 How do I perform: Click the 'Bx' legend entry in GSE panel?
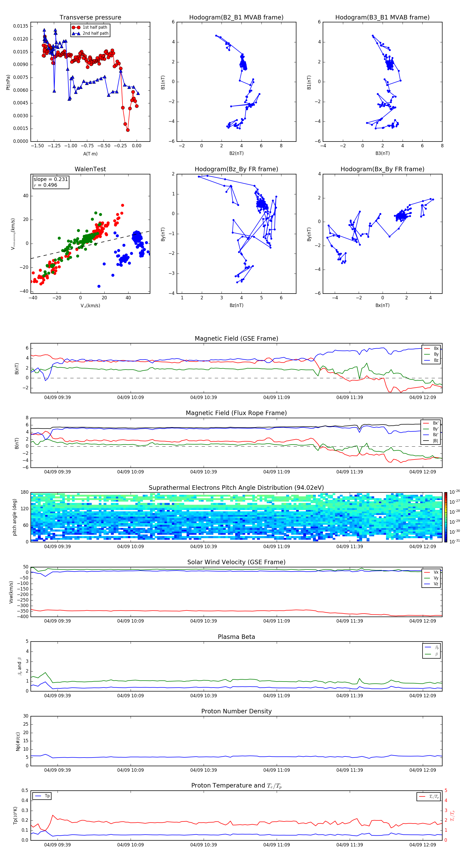[431, 349]
